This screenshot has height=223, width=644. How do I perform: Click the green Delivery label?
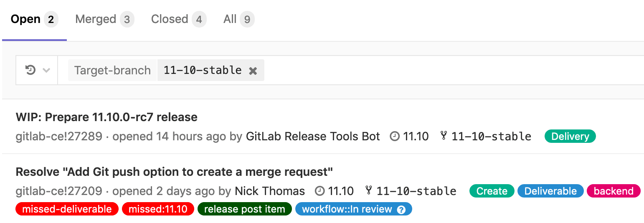[570, 136]
